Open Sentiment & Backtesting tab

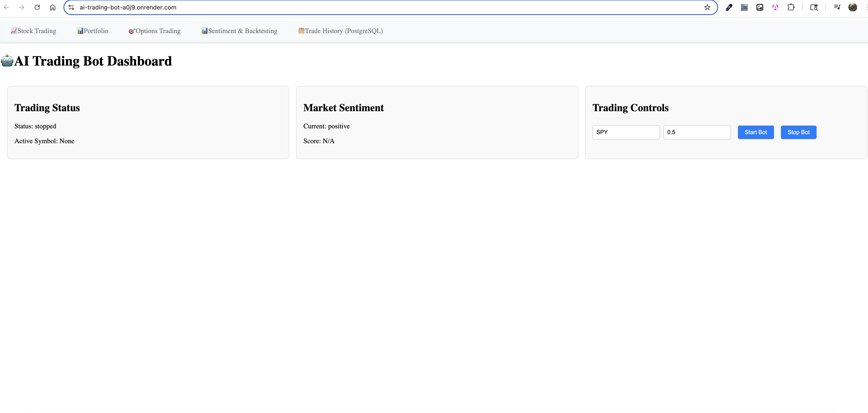pyautogui.click(x=239, y=31)
